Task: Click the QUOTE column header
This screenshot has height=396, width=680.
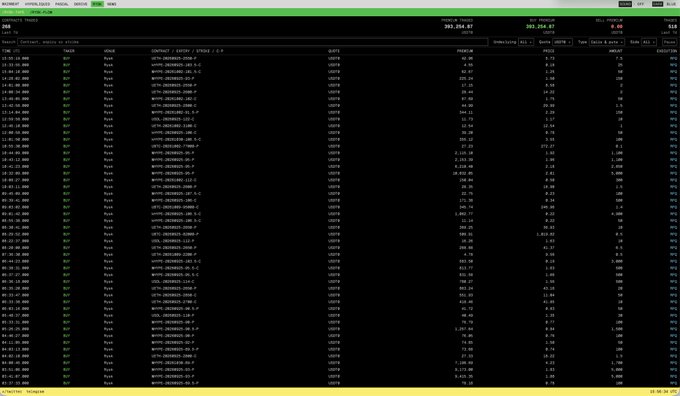Action: pyautogui.click(x=333, y=51)
